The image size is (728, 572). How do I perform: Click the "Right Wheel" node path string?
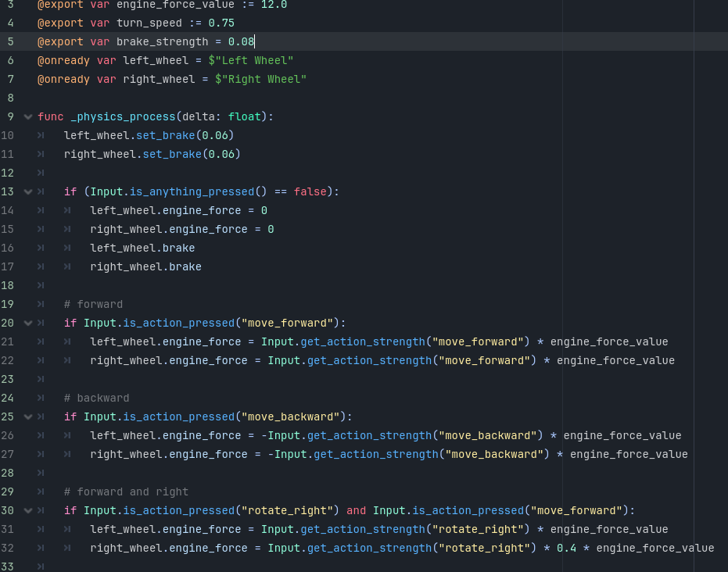tap(260, 80)
